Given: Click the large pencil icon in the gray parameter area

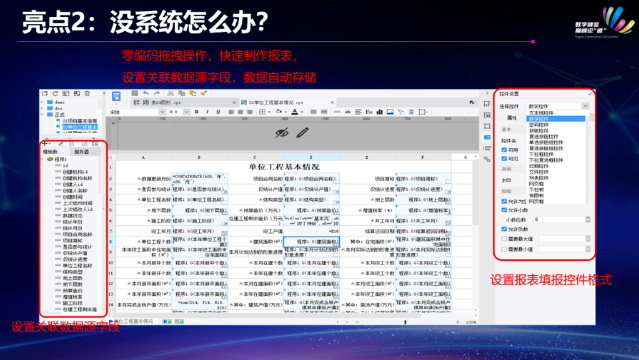Looking at the screenshot, I should 302,133.
